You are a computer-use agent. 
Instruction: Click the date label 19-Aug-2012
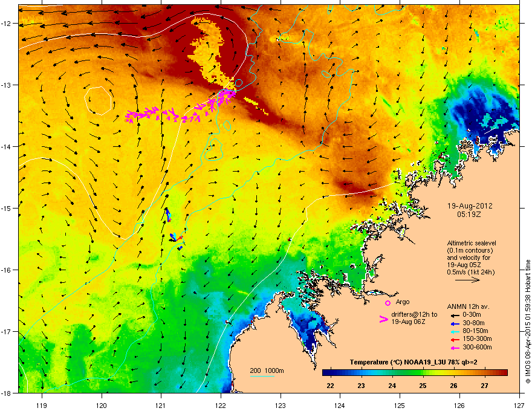[x=470, y=206]
